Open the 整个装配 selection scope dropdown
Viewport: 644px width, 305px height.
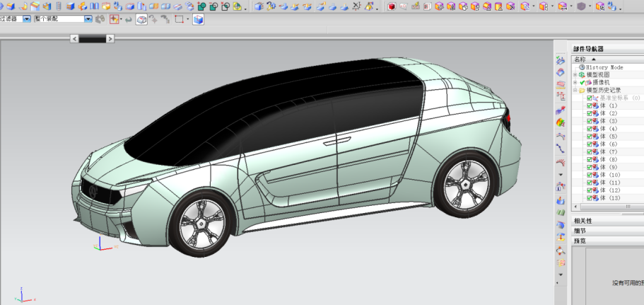pos(88,19)
